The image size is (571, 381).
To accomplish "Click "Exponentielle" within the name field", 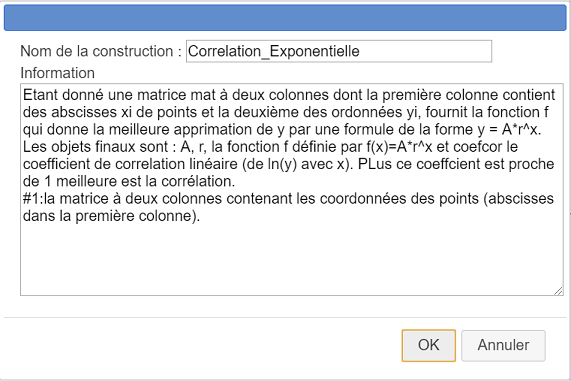I will pyautogui.click(x=315, y=51).
